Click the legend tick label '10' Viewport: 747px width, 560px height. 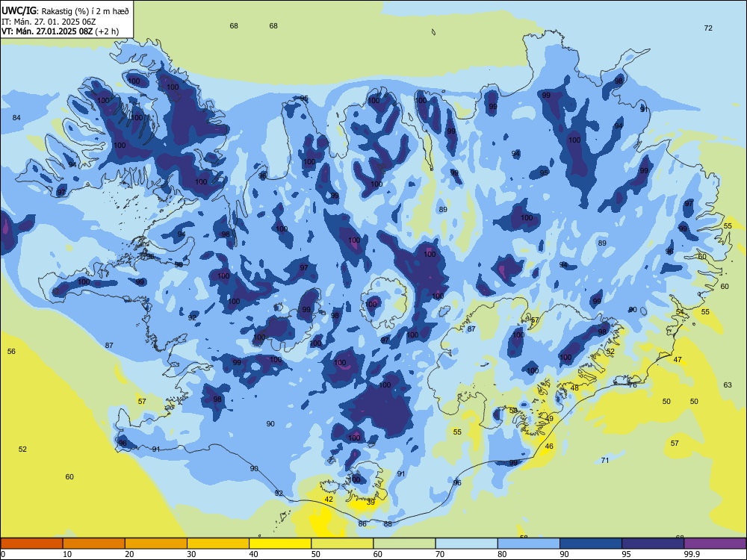[x=67, y=554]
